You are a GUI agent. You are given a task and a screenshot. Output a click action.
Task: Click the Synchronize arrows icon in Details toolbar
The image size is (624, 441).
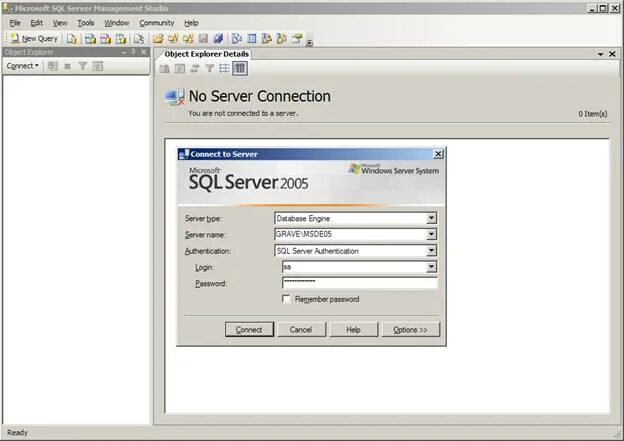[195, 68]
